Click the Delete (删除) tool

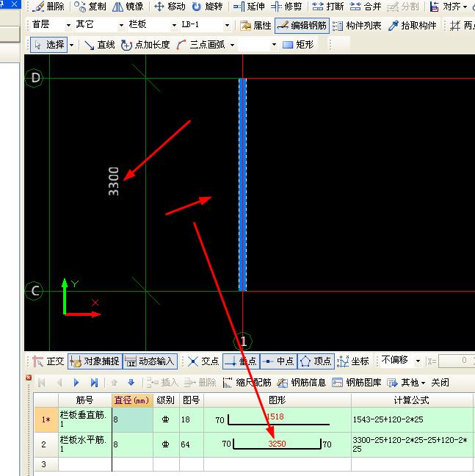pos(48,7)
